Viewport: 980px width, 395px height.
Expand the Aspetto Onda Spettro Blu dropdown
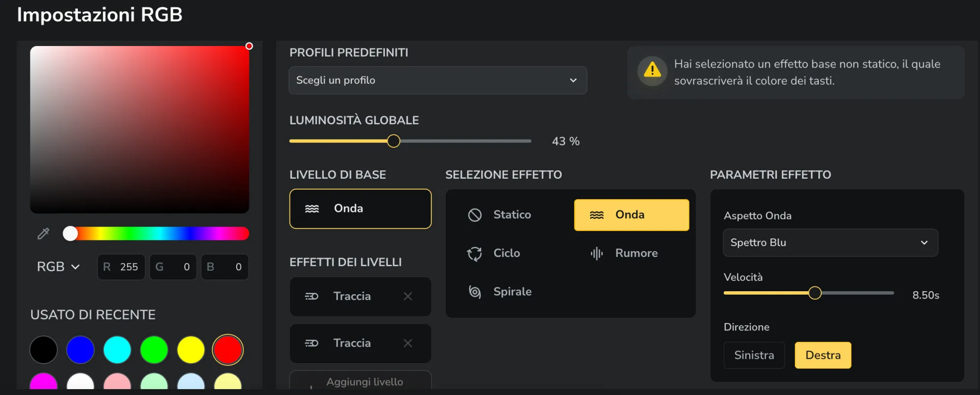tap(831, 243)
